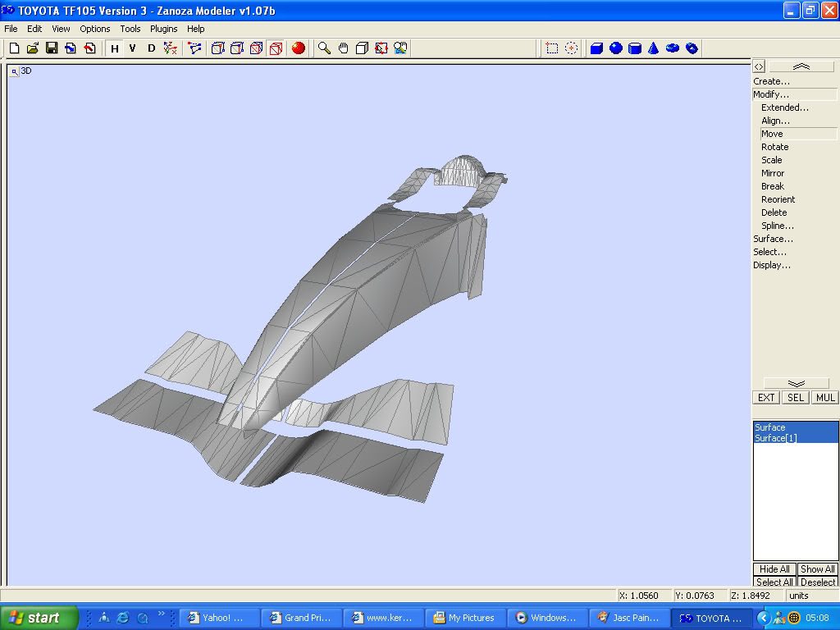Screen dimensions: 840x630
Task: Toggle the MUL mode button
Action: (x=825, y=398)
